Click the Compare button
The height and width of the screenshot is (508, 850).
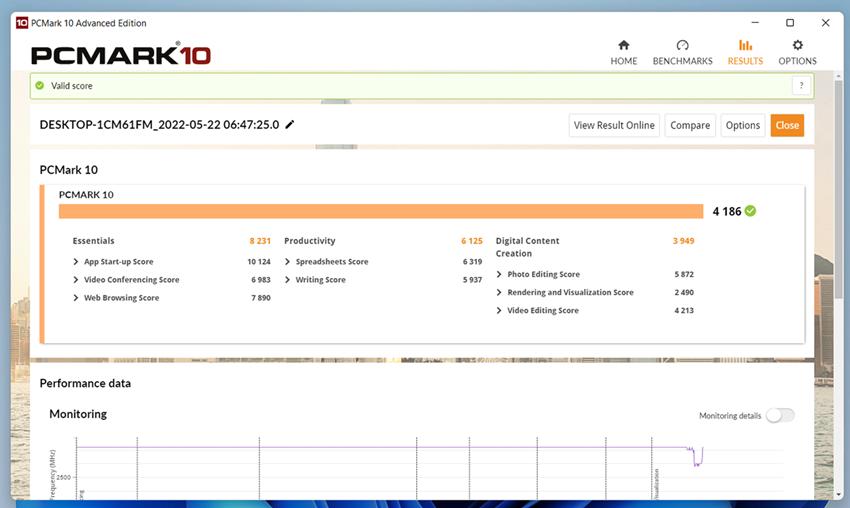(x=690, y=125)
